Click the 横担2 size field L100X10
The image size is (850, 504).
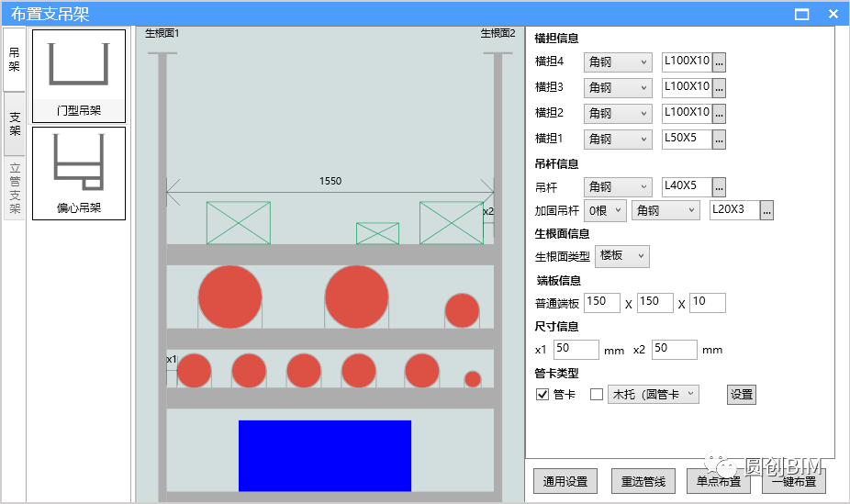[687, 114]
